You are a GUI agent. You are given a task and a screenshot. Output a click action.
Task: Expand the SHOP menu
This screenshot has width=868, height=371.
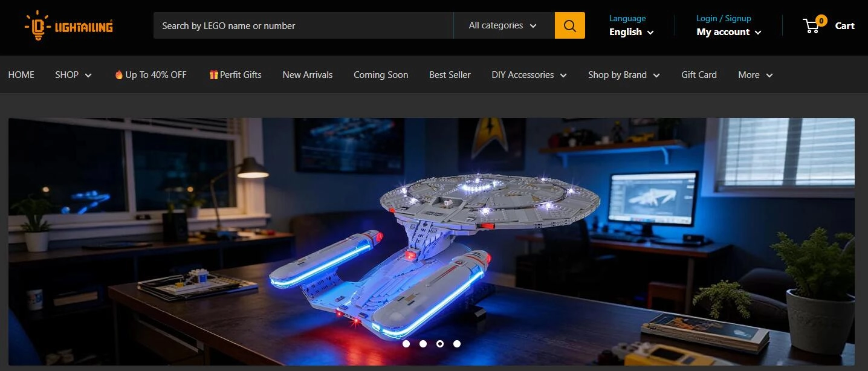coord(73,75)
